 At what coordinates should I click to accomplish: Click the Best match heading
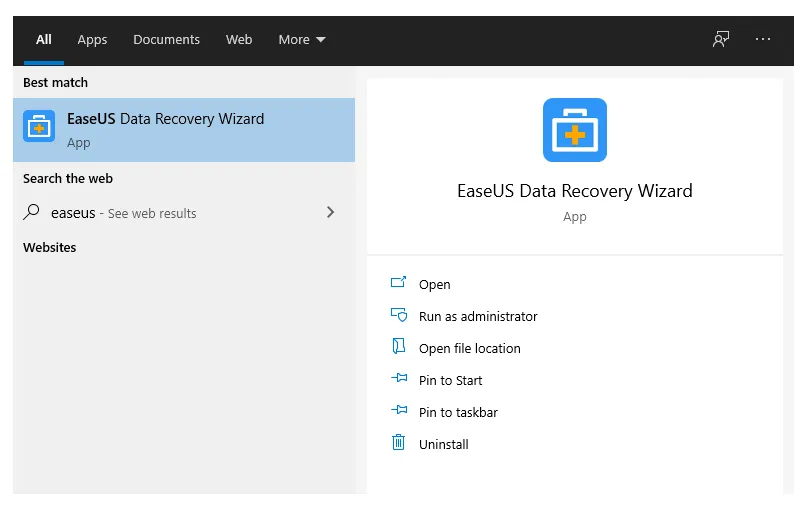coord(56,82)
